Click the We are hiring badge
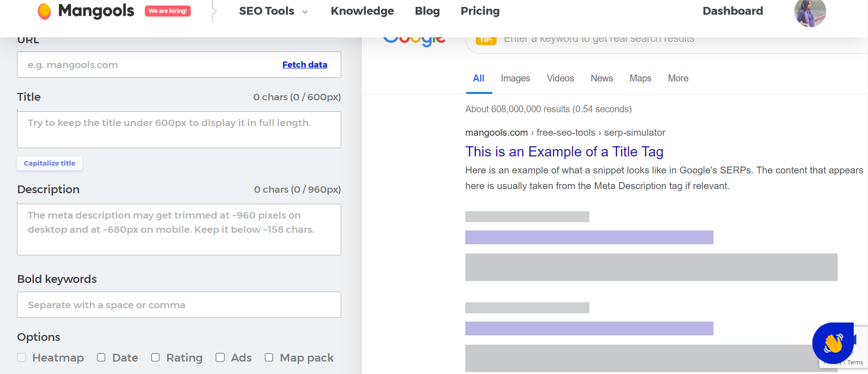 (168, 11)
